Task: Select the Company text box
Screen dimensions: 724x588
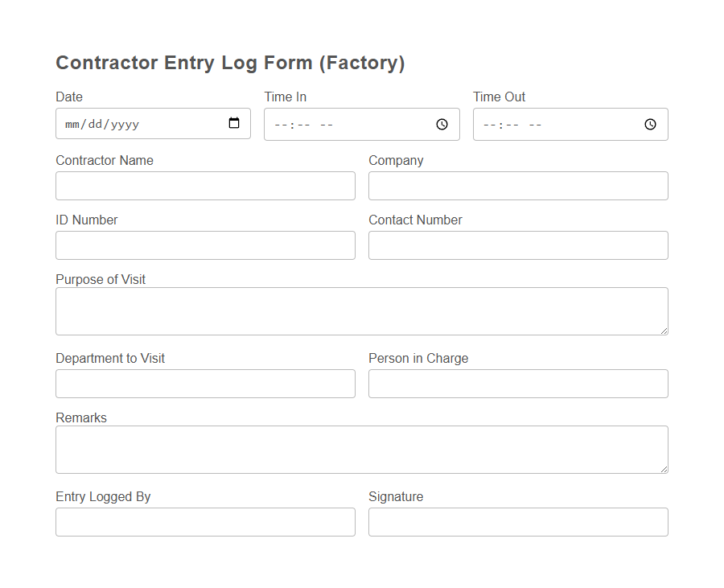Action: 517,186
